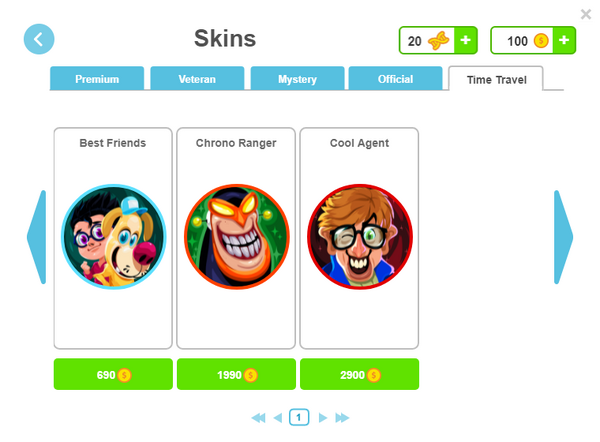This screenshot has height=442, width=600.
Task: Buy Cool Agent skin for 2900 coins
Action: tap(359, 374)
